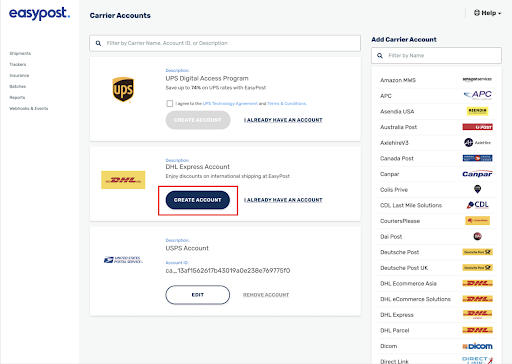Image resolution: width=512 pixels, height=364 pixels.
Task: Click Edit for USPS Account
Action: click(x=198, y=295)
